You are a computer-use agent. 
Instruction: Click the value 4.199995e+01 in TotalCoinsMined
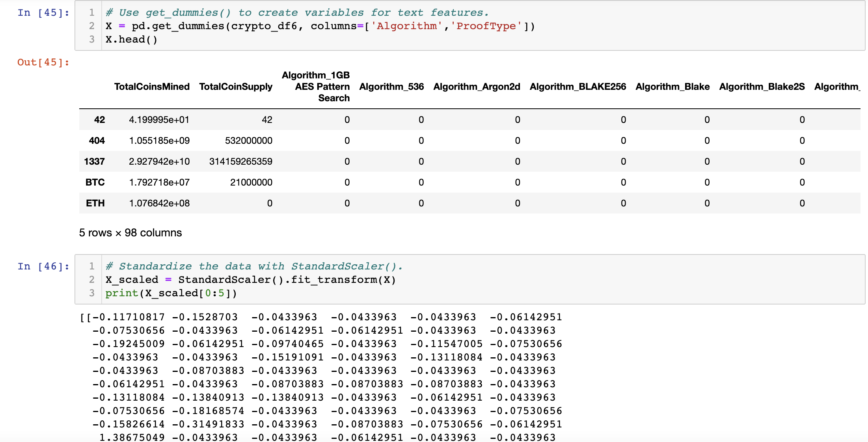(159, 120)
